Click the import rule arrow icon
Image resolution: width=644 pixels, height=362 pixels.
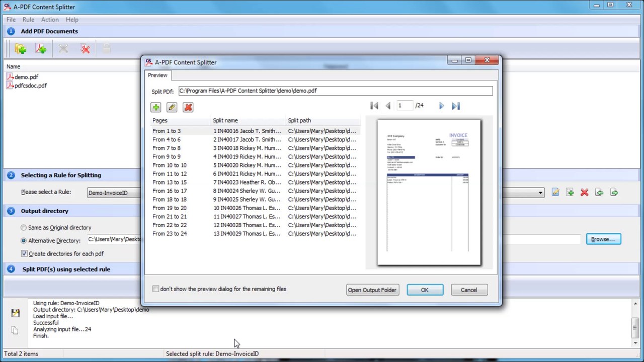click(599, 193)
